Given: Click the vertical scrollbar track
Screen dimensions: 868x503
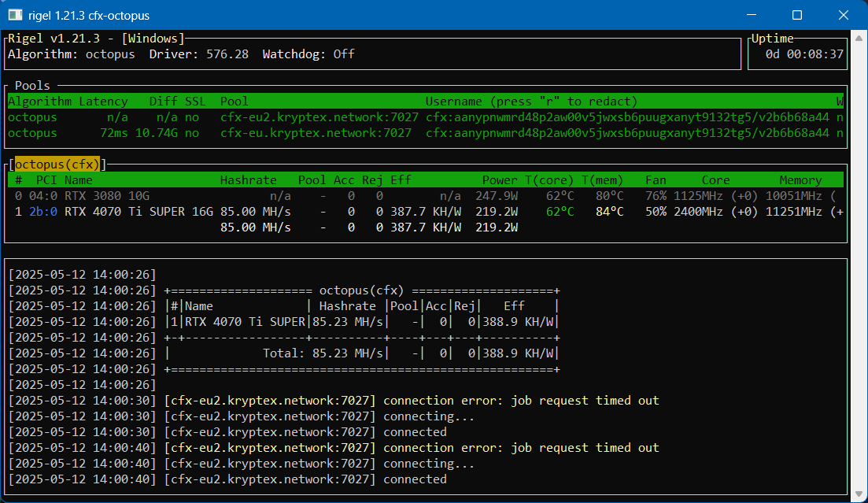Looking at the screenshot, I should tap(859, 266).
